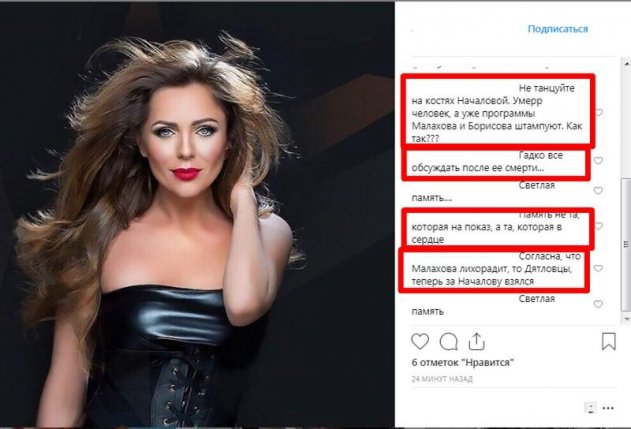The height and width of the screenshot is (429, 631).
Task: Click the small icon beside the three dots
Action: 590,408
